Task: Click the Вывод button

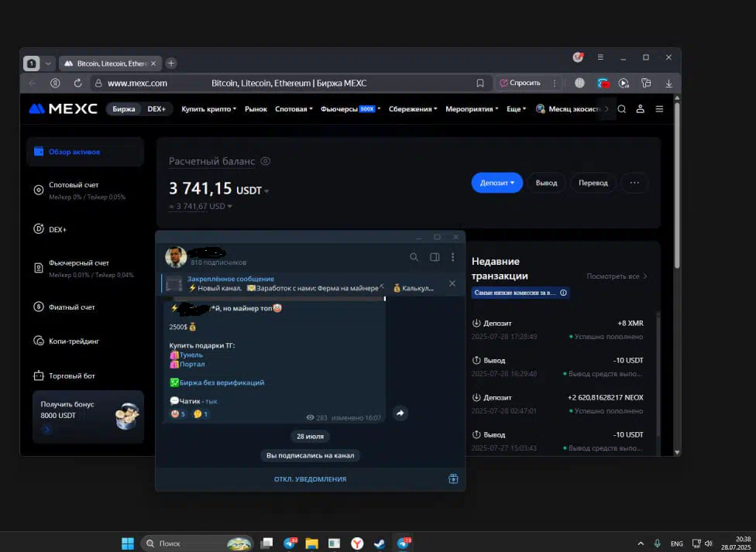Action: click(x=546, y=183)
